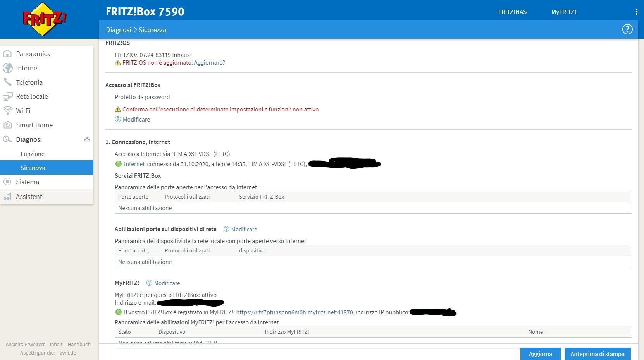Click green status dot next to MyFRITZ! registration
The image size is (644, 360).
(119, 312)
